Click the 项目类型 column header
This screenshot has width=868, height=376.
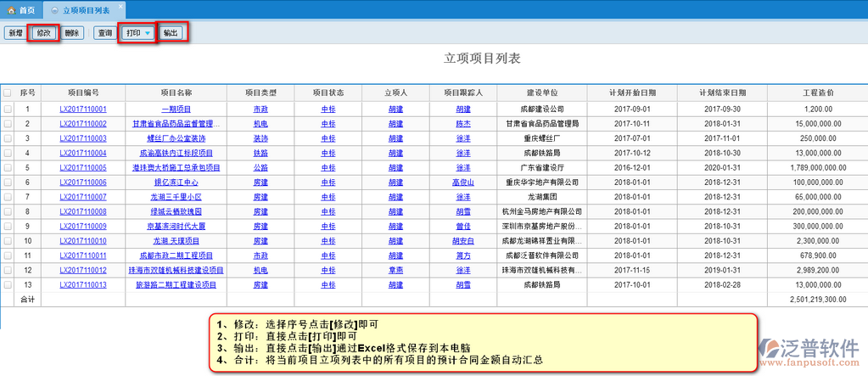tap(260, 92)
